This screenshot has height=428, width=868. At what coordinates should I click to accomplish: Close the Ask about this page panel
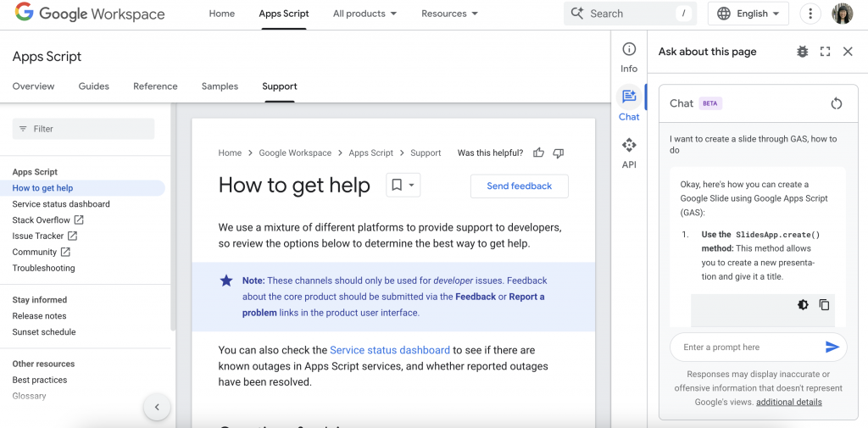[x=848, y=52]
